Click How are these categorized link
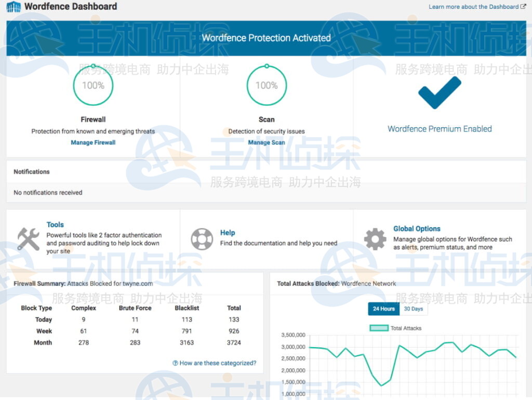The width and height of the screenshot is (532, 400). pyautogui.click(x=218, y=363)
